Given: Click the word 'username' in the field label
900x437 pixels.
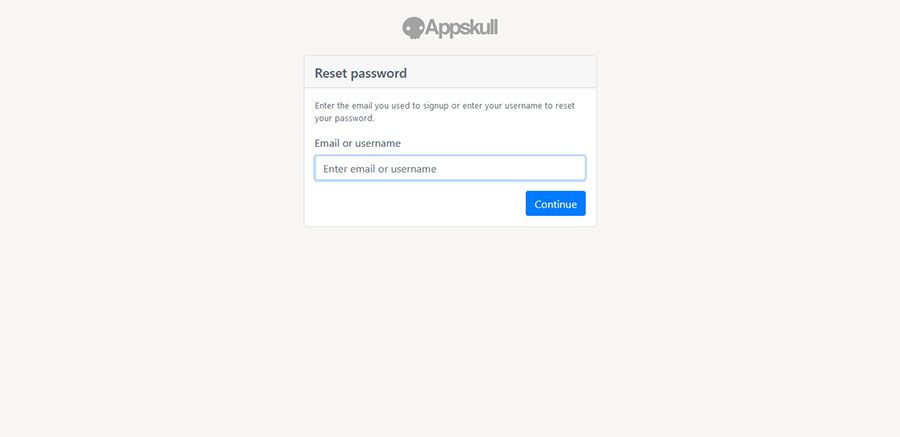Looking at the screenshot, I should coord(378,143).
